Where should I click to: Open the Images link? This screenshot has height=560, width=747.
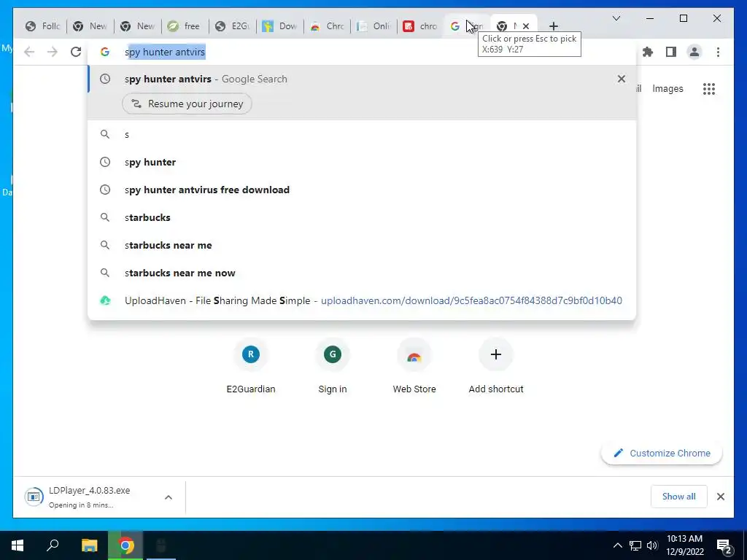click(667, 88)
